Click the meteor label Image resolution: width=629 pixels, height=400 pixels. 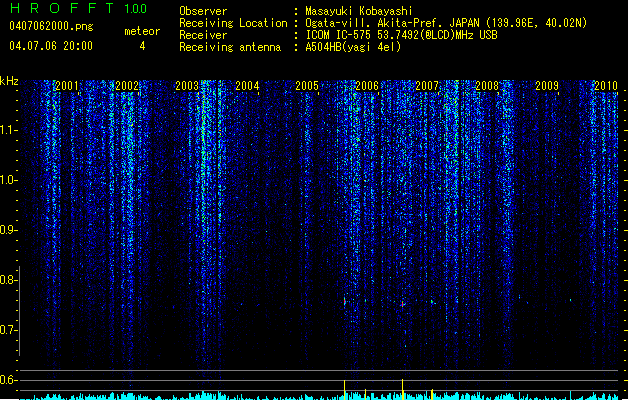point(142,31)
